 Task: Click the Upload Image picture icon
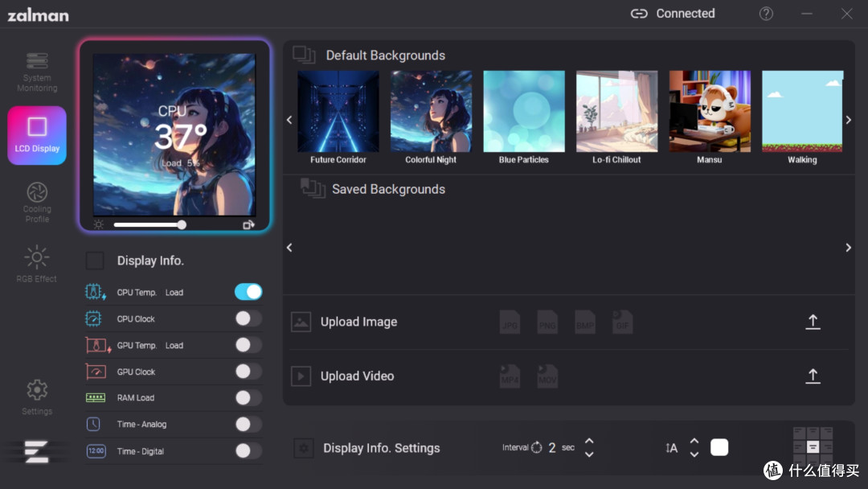[301, 322]
